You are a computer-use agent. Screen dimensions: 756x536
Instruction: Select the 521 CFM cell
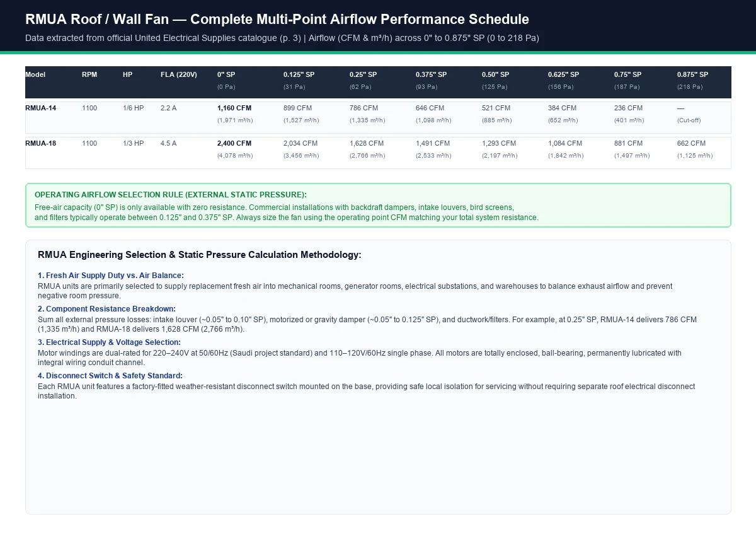pyautogui.click(x=496, y=108)
